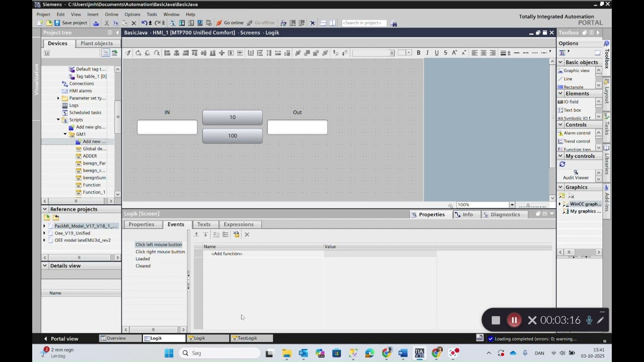This screenshot has height=362, width=644.
Task: Click the search binoculars icon
Action: [x=394, y=23]
